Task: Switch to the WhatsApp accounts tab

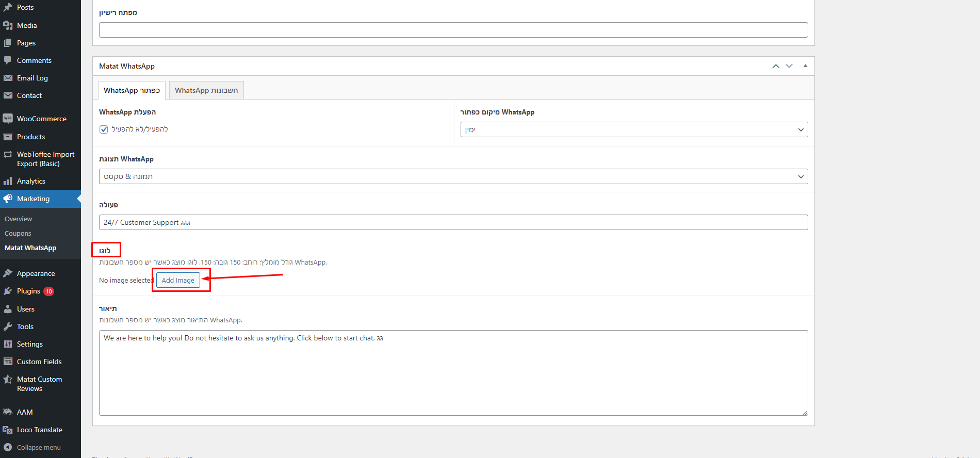Action: pos(206,90)
